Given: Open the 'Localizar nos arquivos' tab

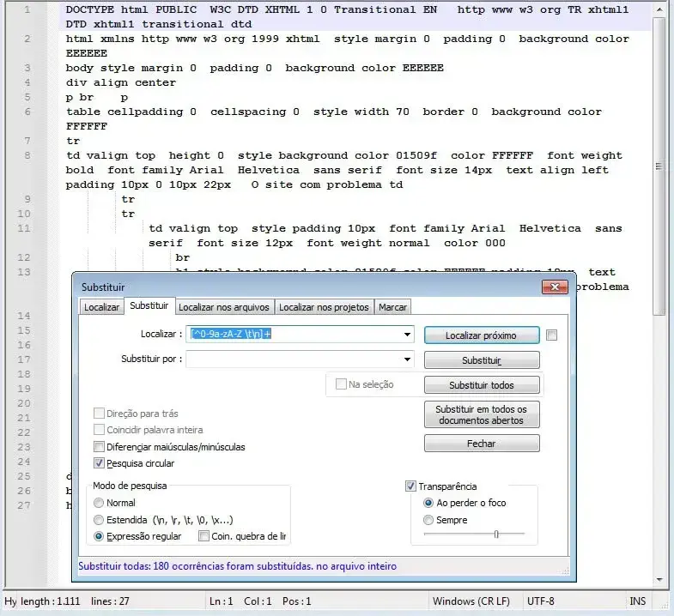Looking at the screenshot, I should coord(223,307).
